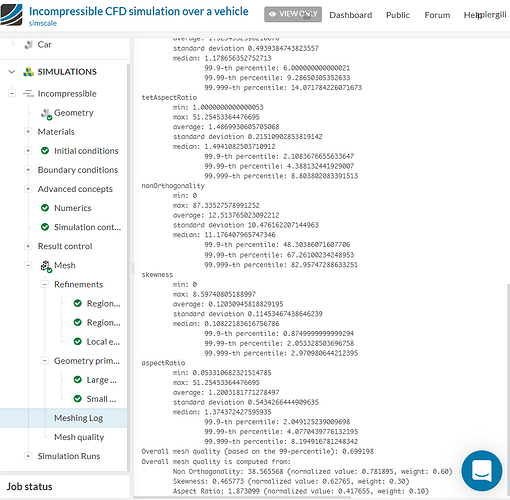The height and width of the screenshot is (500, 510).
Task: Collapse the Refinements tree node
Action: (x=44, y=284)
